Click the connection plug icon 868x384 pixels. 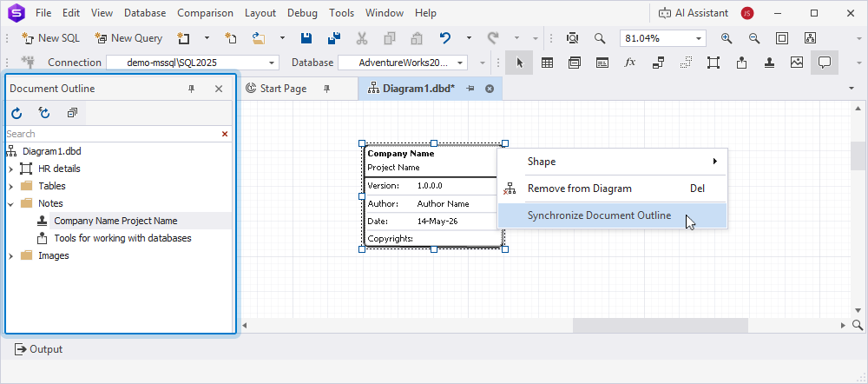point(27,62)
